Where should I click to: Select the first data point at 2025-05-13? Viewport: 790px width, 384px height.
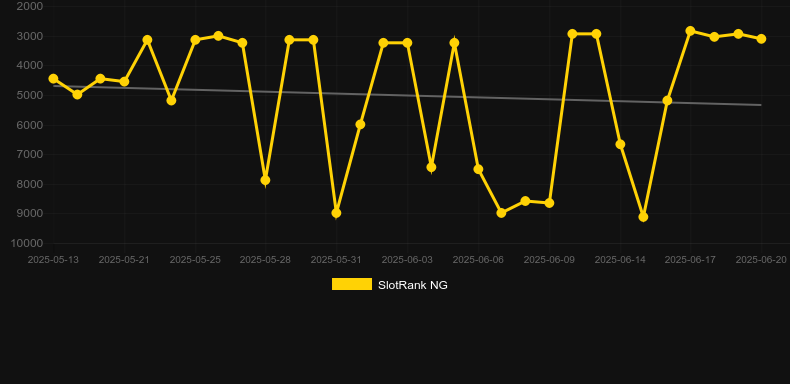click(53, 79)
